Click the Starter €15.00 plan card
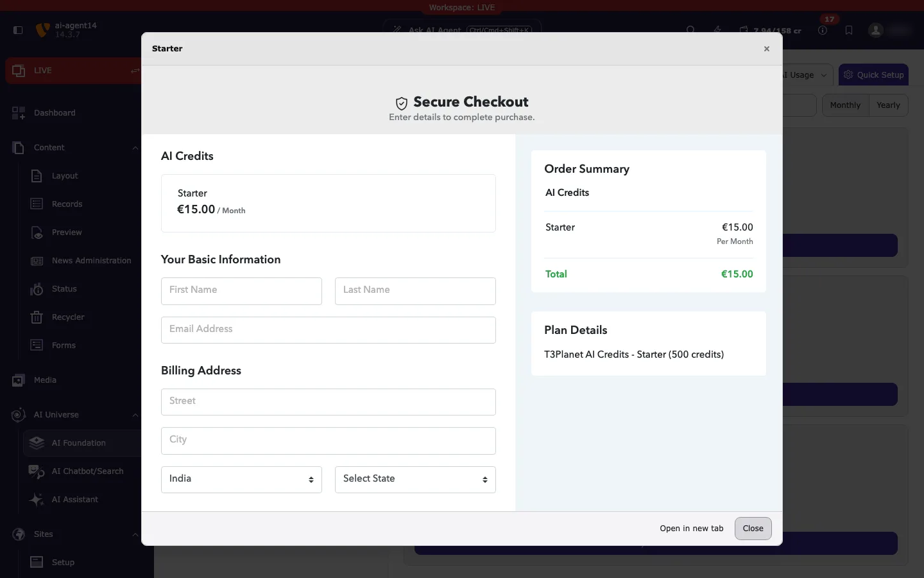Screen dimensions: 924x578 pos(329,203)
